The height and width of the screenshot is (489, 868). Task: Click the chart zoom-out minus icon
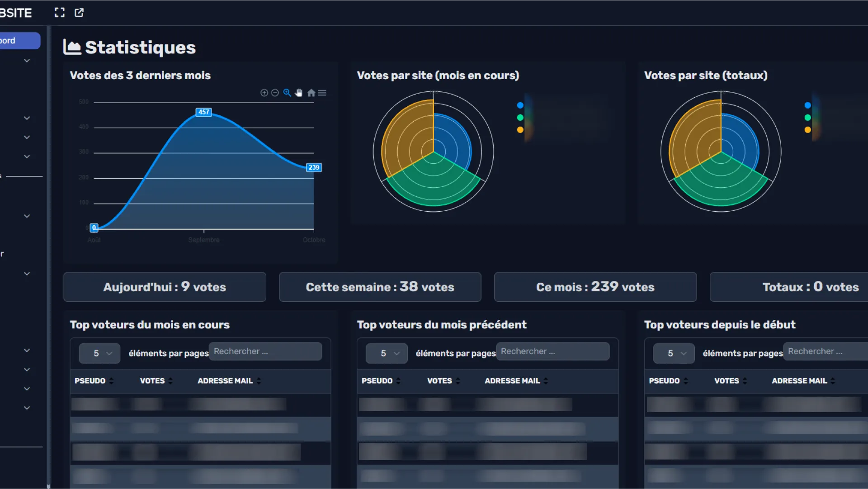pyautogui.click(x=275, y=93)
